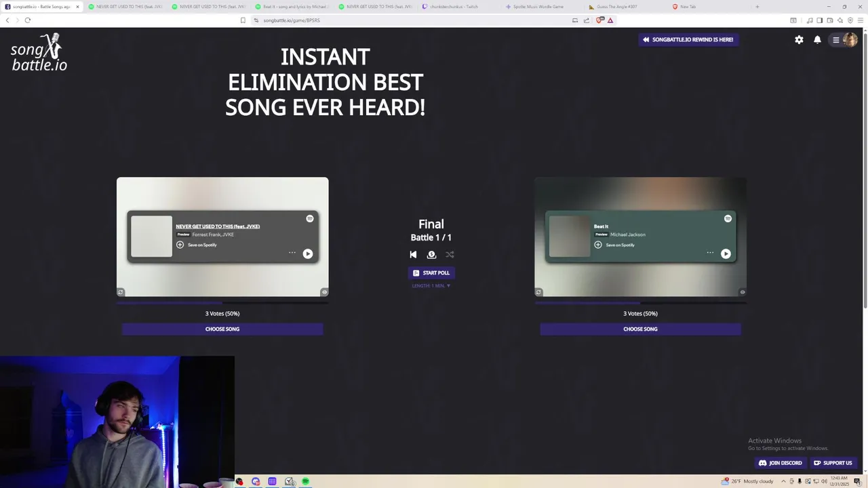
Task: Open the Brave Shields icon
Action: click(599, 20)
